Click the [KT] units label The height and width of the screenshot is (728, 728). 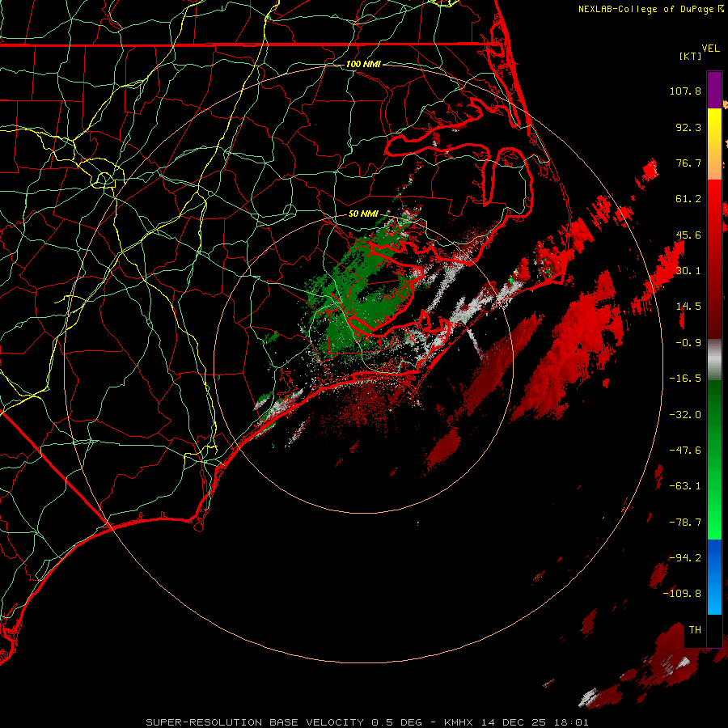pyautogui.click(x=691, y=56)
